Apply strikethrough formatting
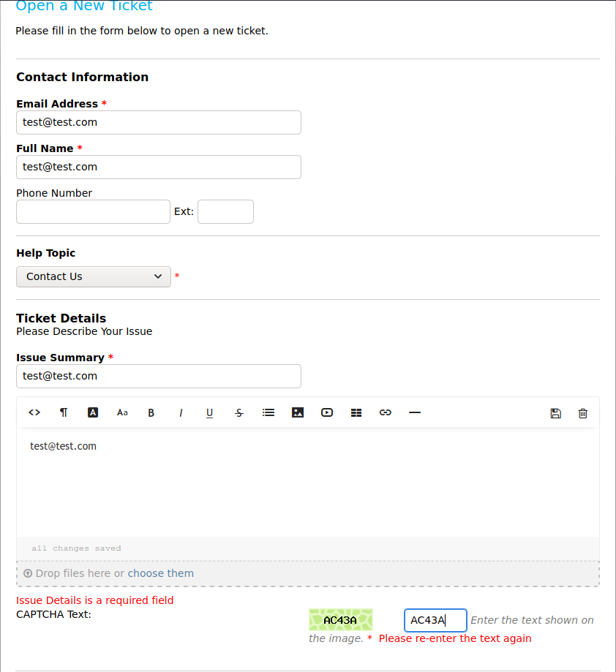616x672 pixels. tap(239, 412)
